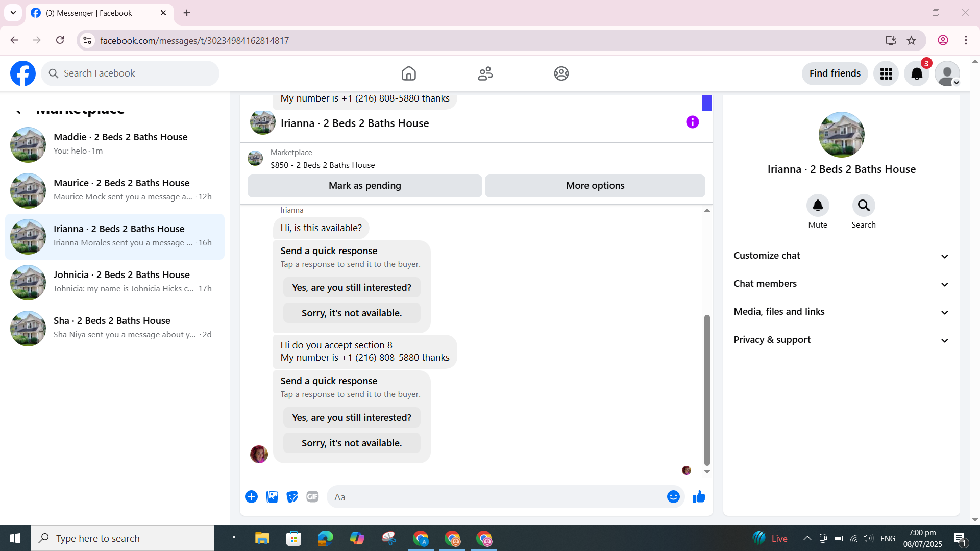980x551 pixels.
Task: Click the GIF icon in composer
Action: 312,497
